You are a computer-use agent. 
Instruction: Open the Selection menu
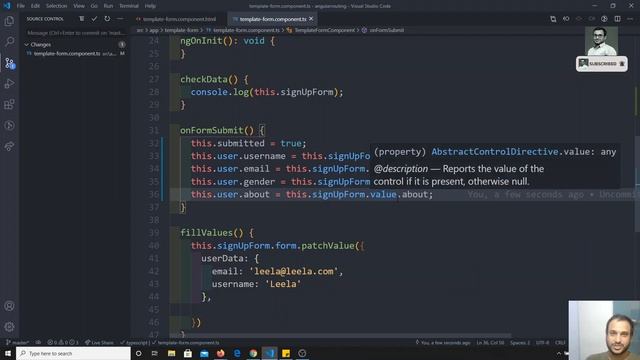(56, 6)
